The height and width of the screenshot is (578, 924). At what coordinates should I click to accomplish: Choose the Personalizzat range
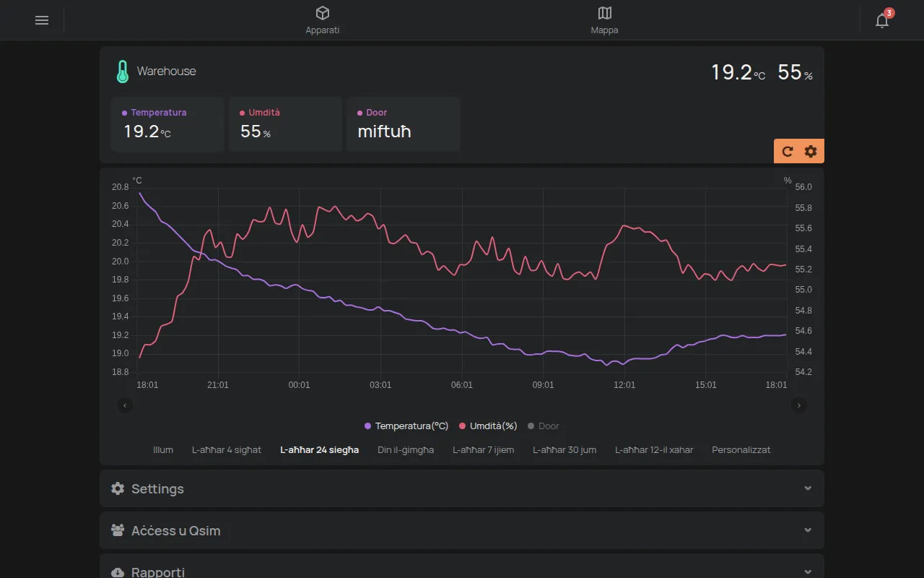click(x=741, y=449)
